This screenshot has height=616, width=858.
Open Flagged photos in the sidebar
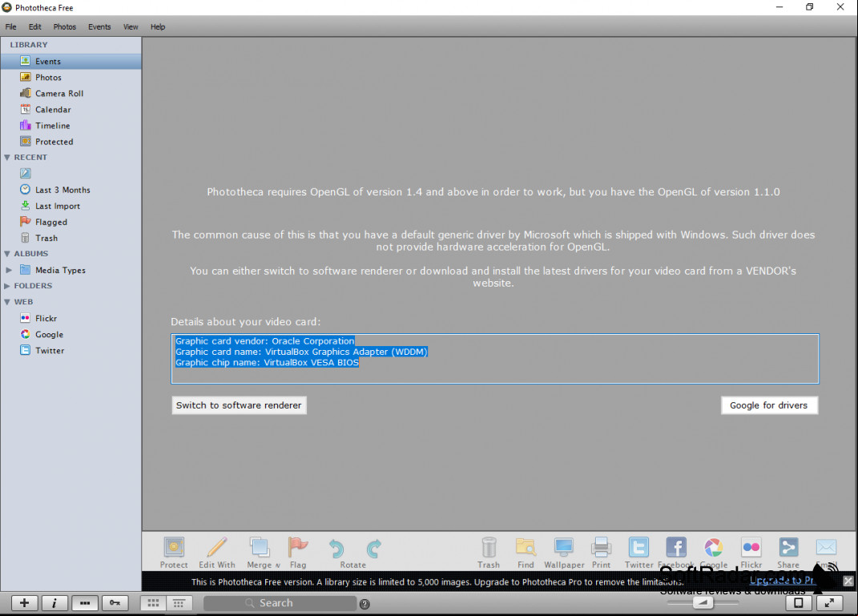tap(71, 222)
